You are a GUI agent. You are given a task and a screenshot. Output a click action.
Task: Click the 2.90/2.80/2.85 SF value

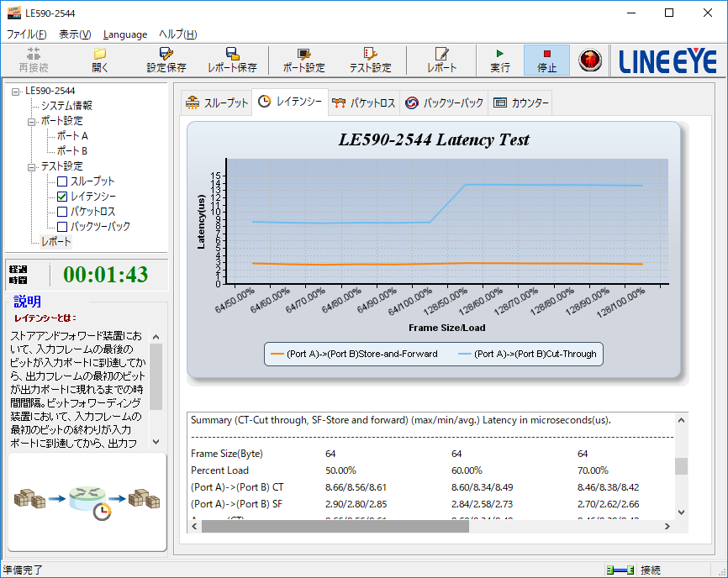(x=356, y=504)
